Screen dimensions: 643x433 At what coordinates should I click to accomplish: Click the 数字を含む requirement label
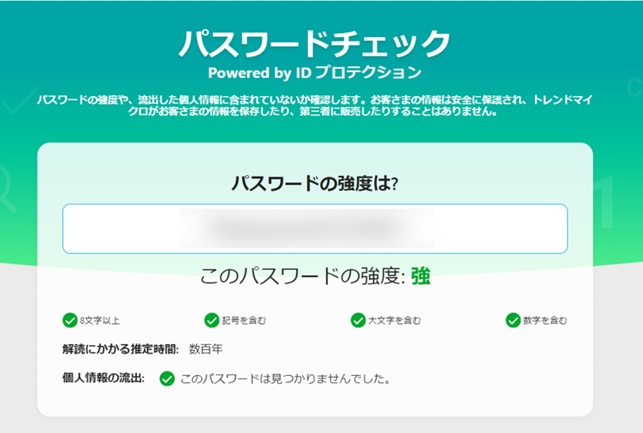546,320
